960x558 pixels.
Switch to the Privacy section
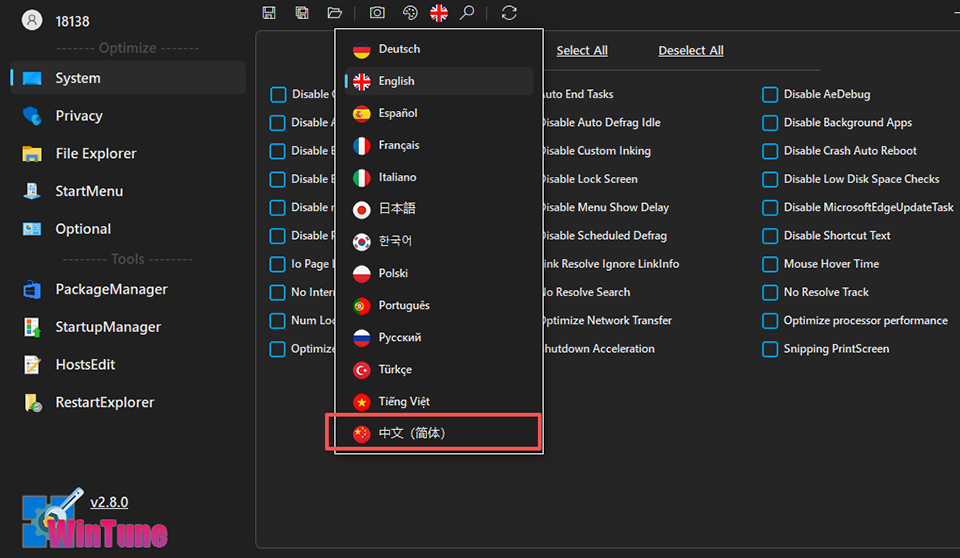point(79,116)
